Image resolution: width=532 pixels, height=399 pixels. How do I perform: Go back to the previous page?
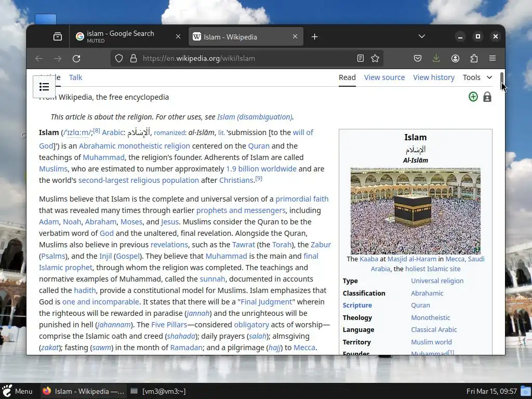click(x=39, y=58)
